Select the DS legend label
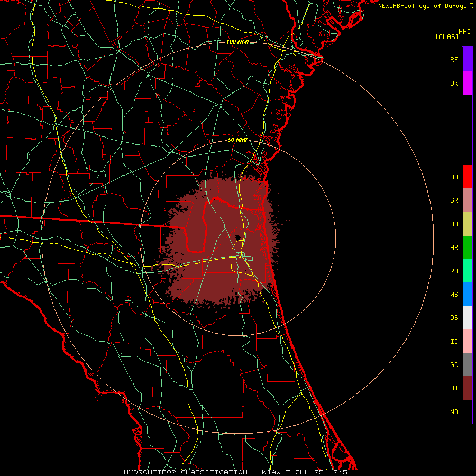 click(454, 318)
